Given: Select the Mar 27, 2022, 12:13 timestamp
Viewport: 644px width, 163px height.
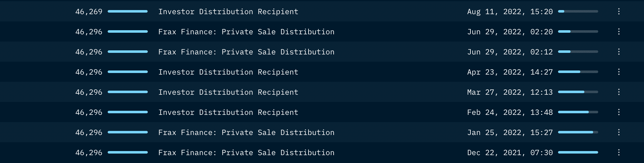Looking at the screenshot, I should (510, 92).
